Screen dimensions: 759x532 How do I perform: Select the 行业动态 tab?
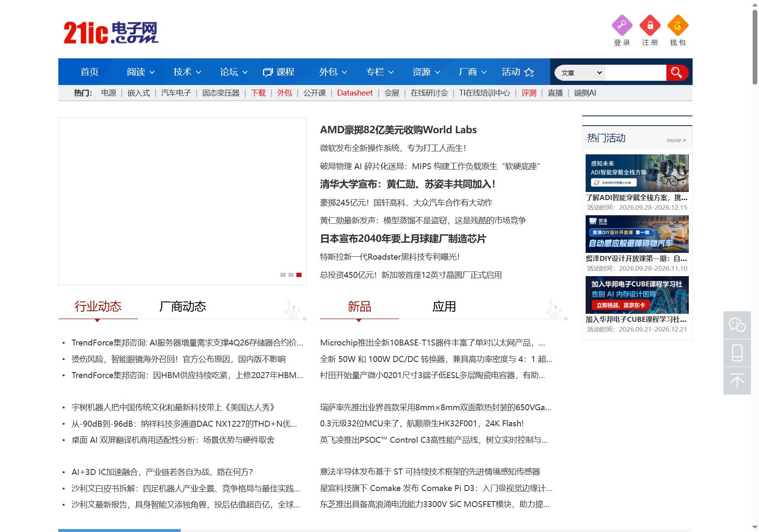[x=98, y=306]
